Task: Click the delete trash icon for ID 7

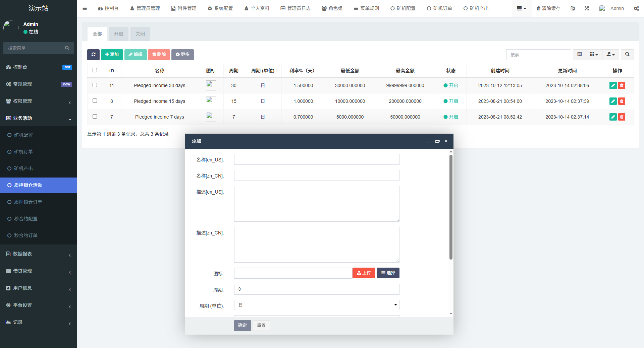Action: (x=622, y=117)
